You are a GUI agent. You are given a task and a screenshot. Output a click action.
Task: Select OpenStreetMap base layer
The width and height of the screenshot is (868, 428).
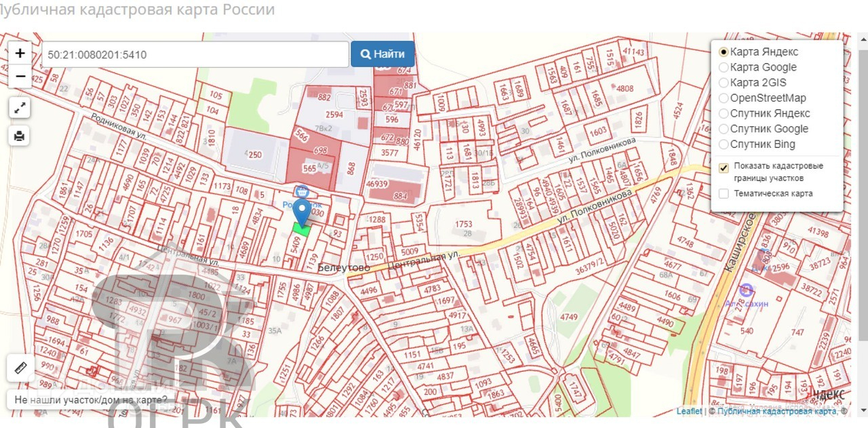(724, 98)
